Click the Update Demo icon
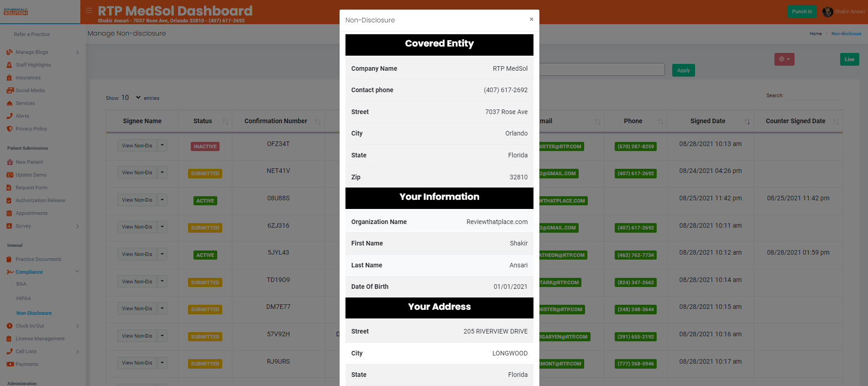 point(10,175)
